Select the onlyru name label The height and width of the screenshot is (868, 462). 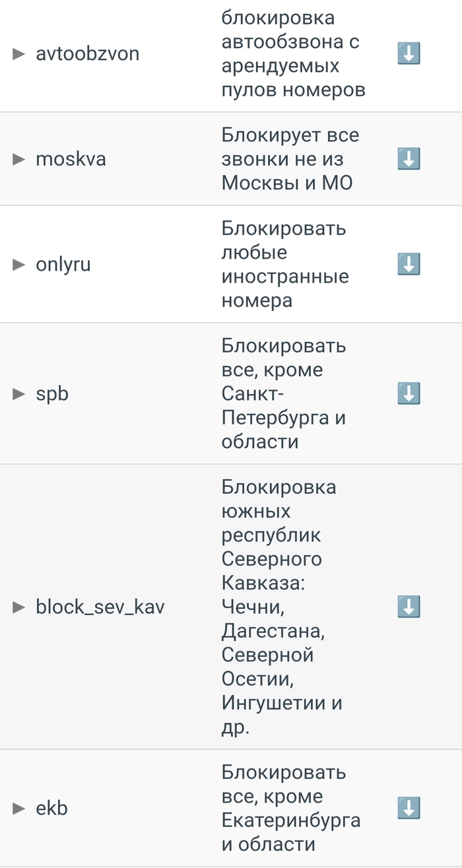tap(63, 264)
